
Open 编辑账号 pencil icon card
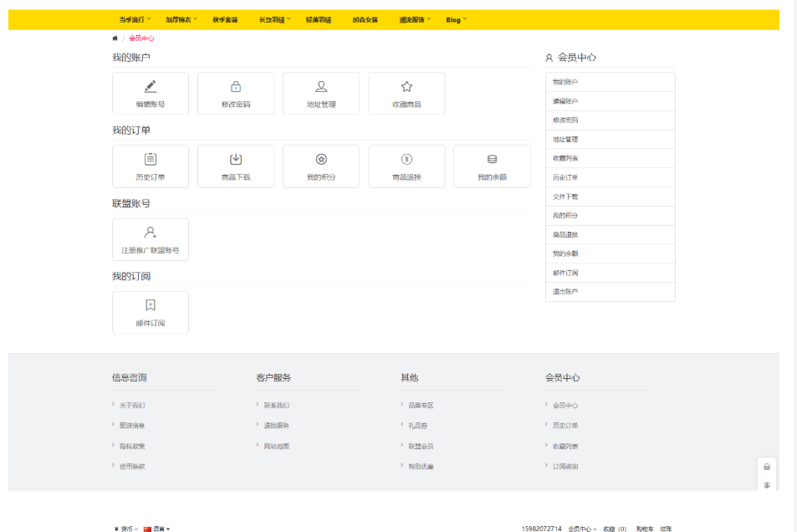click(x=151, y=93)
